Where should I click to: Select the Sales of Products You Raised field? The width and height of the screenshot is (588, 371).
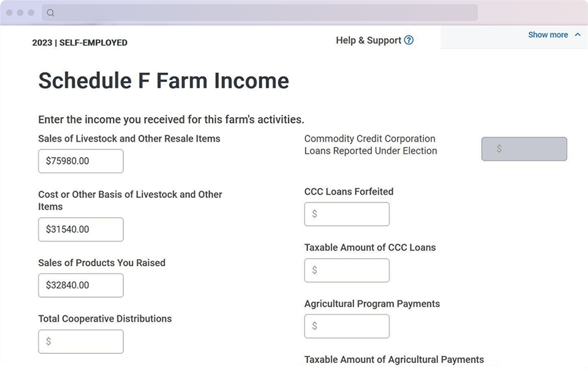click(x=81, y=285)
